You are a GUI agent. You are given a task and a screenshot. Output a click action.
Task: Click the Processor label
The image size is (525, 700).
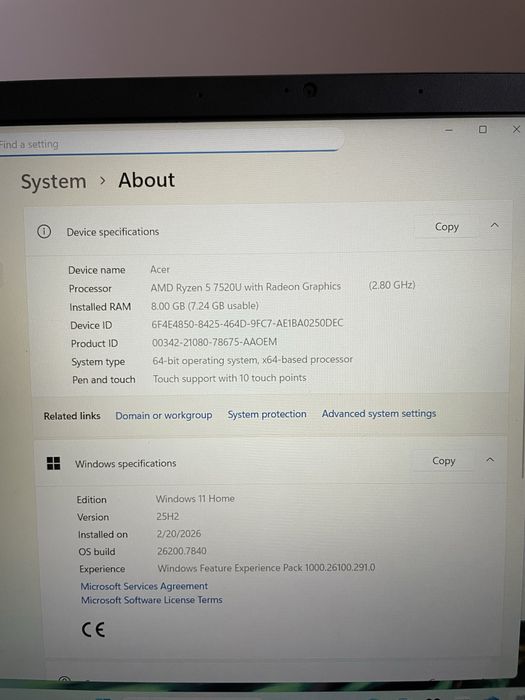90,288
